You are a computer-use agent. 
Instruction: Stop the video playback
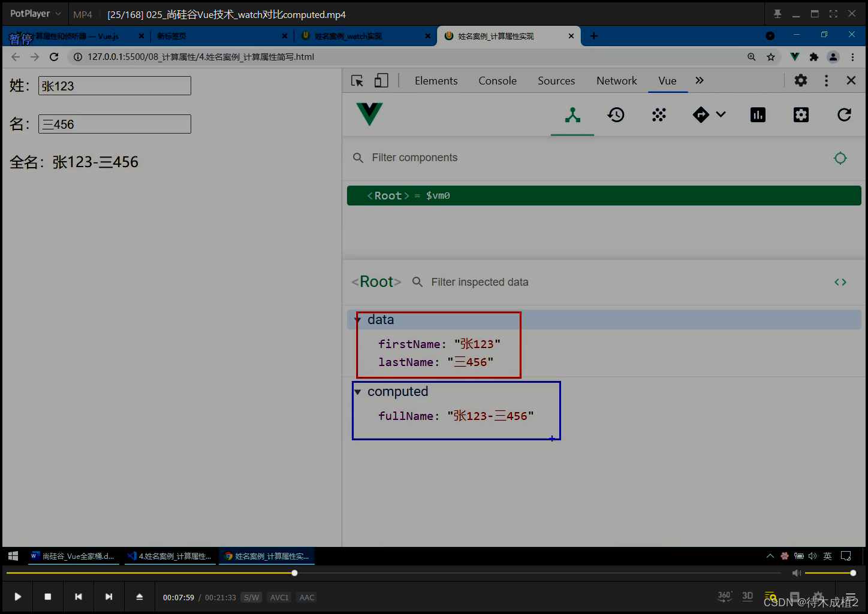pyautogui.click(x=48, y=597)
